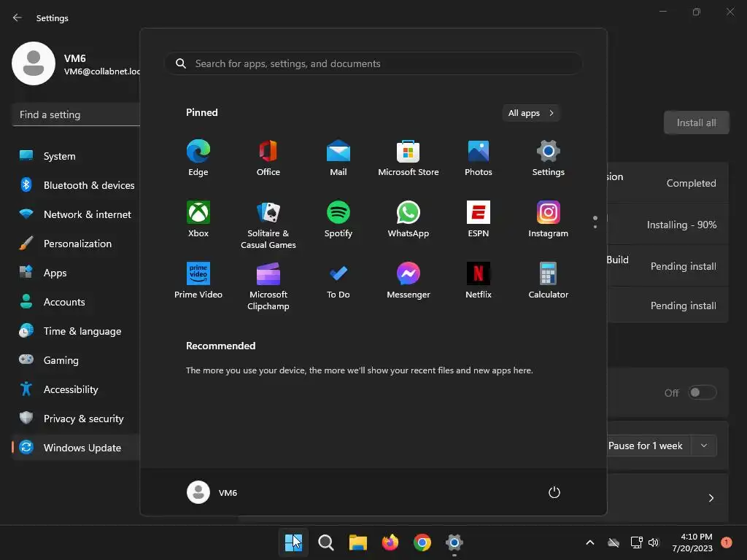747x560 pixels.
Task: Open Microsoft Store
Action: tap(409, 157)
